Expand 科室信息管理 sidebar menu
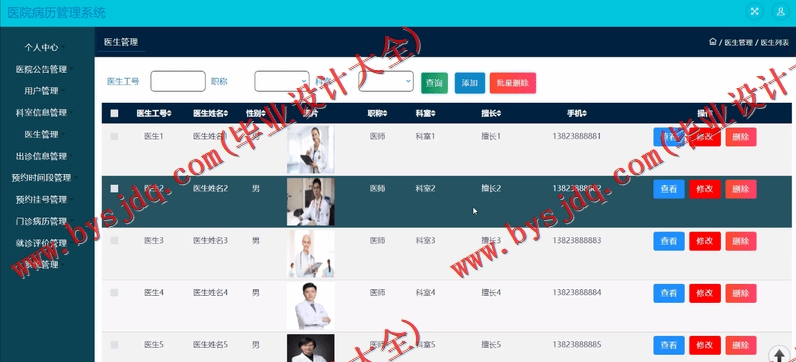This screenshot has height=362, width=796. click(42, 113)
